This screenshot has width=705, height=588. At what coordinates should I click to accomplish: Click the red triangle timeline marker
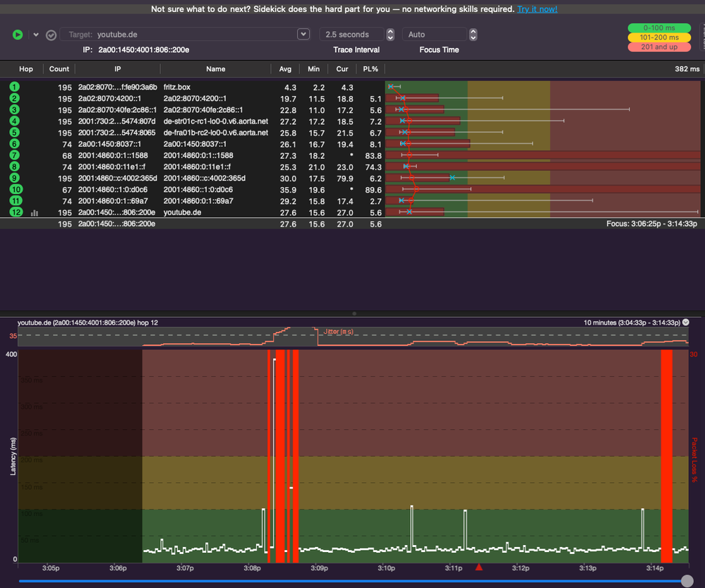(479, 567)
